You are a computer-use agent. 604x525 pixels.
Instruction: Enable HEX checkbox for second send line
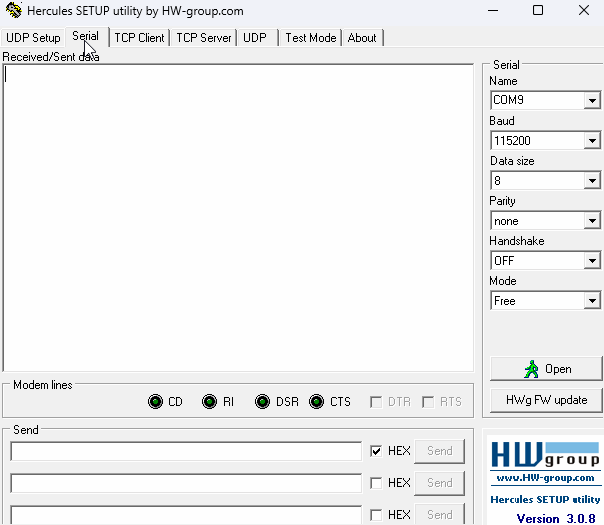376,483
